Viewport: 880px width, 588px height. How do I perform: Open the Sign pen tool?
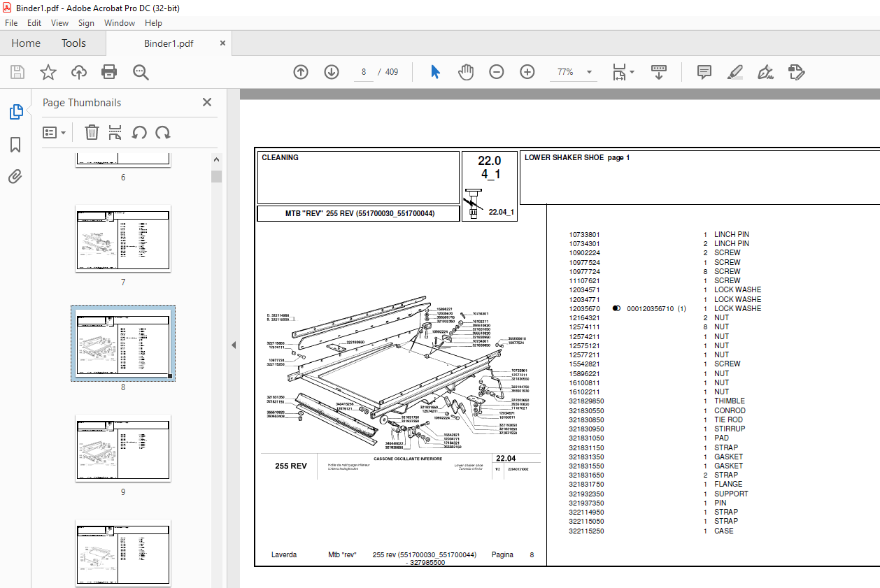tap(765, 72)
